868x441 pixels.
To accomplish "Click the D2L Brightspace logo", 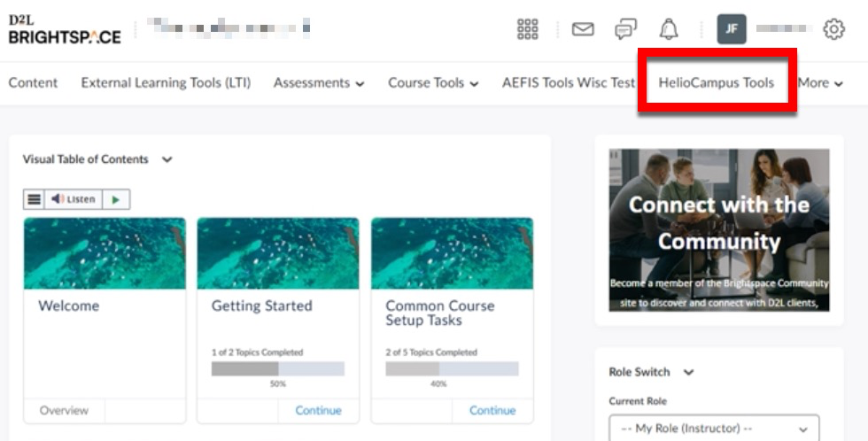I will click(x=65, y=29).
